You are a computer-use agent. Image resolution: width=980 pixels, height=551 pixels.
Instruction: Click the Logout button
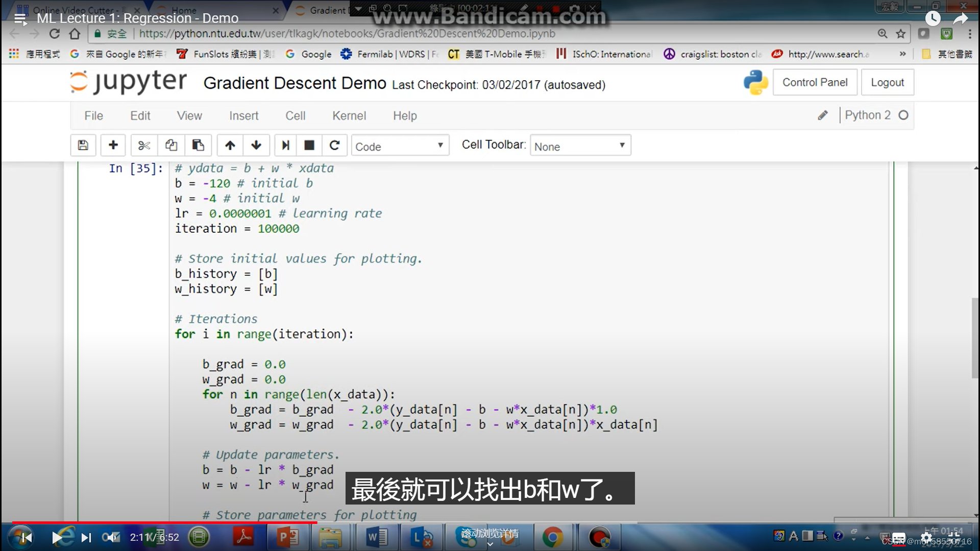point(887,82)
